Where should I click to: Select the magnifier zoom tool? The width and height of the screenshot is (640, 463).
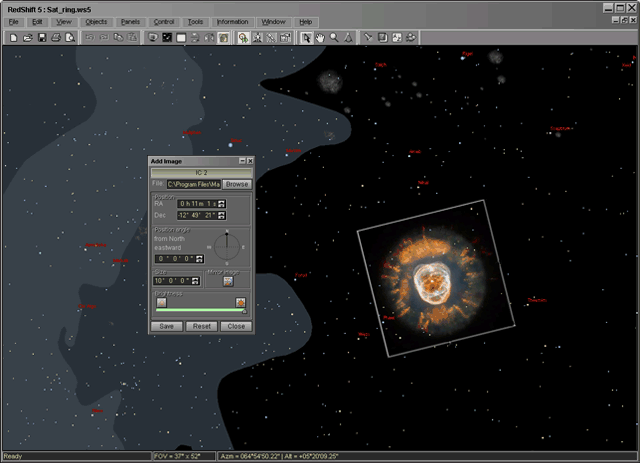334,37
